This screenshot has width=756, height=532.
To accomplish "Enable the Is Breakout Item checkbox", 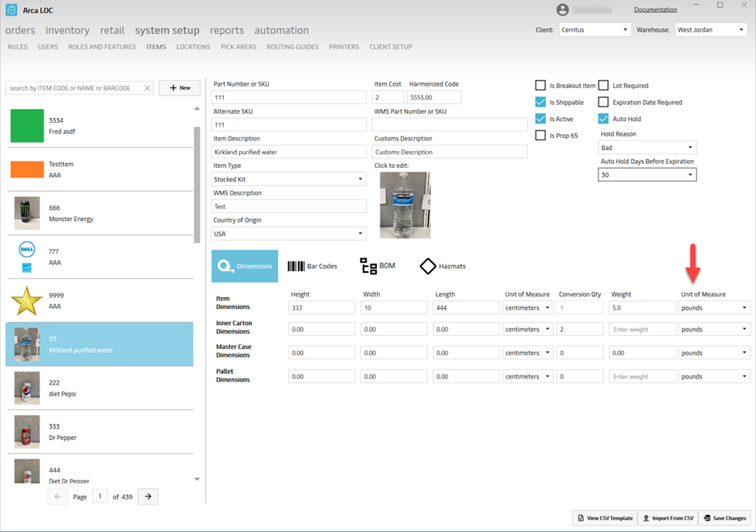I will (x=540, y=86).
